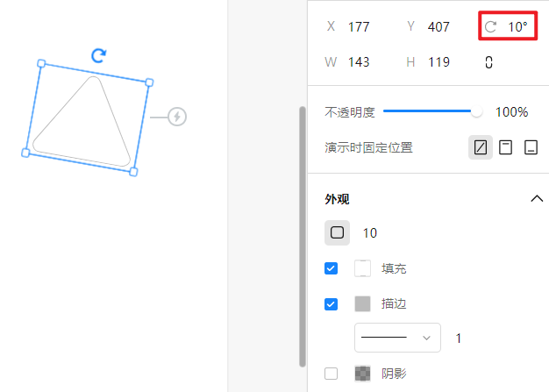
Task: Open the stroke line style dropdown
Action: coord(397,338)
